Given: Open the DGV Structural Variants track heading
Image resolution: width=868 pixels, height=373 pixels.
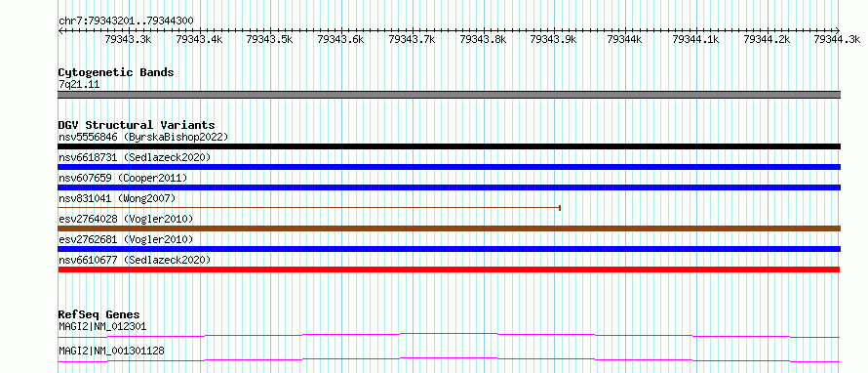Looking at the screenshot, I should pyautogui.click(x=137, y=125).
